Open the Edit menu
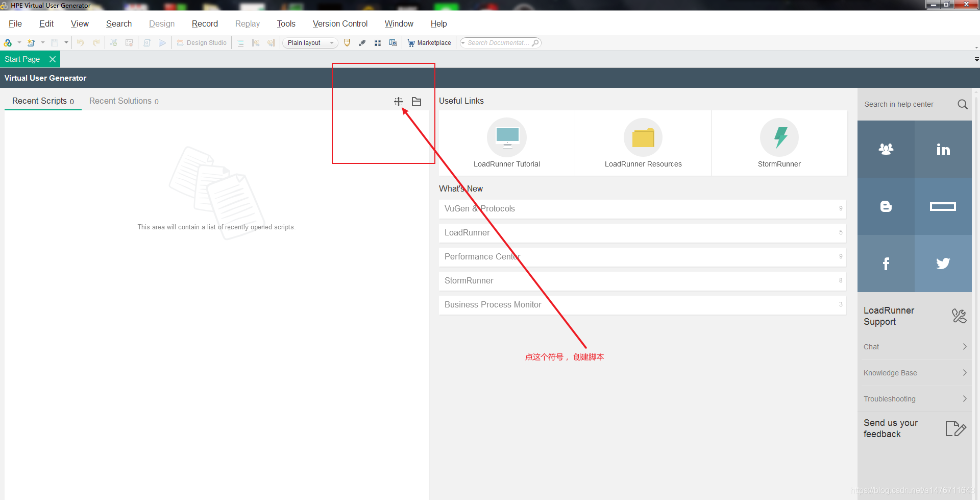980x500 pixels. (46, 23)
